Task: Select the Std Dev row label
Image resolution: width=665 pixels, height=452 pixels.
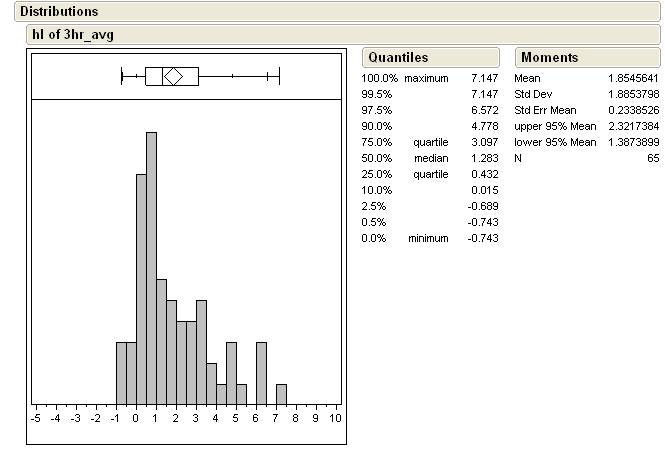Action: pyautogui.click(x=533, y=94)
